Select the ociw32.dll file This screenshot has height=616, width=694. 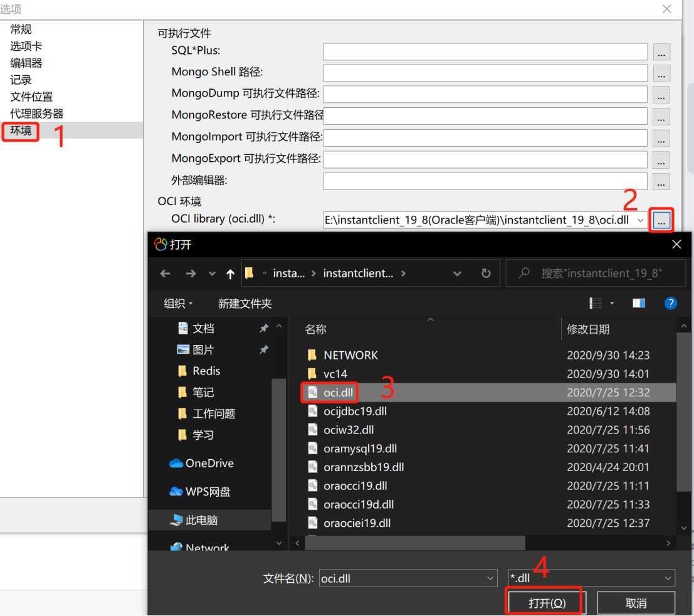(x=349, y=430)
